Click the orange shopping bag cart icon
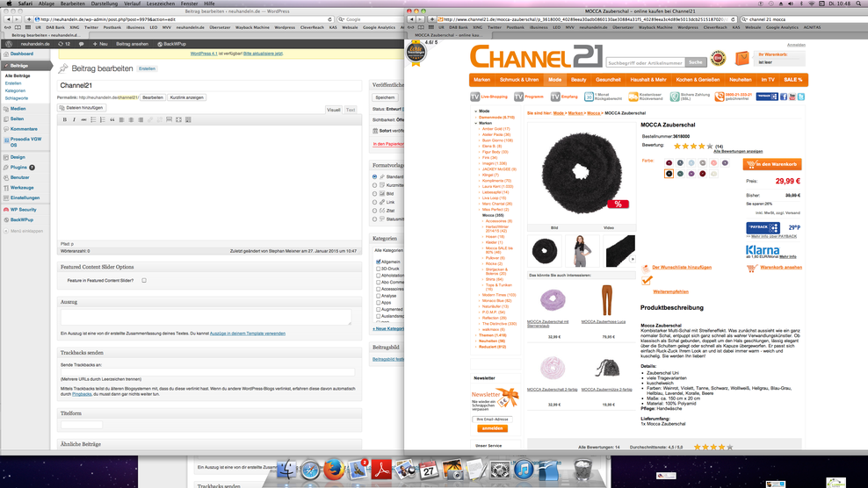The width and height of the screenshot is (868, 488). (741, 58)
